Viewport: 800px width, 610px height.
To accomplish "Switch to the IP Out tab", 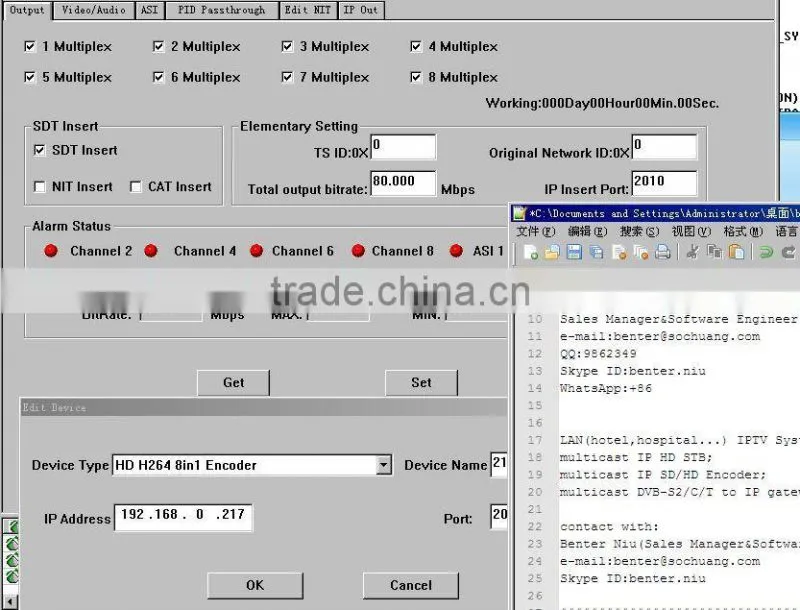I will pos(361,10).
